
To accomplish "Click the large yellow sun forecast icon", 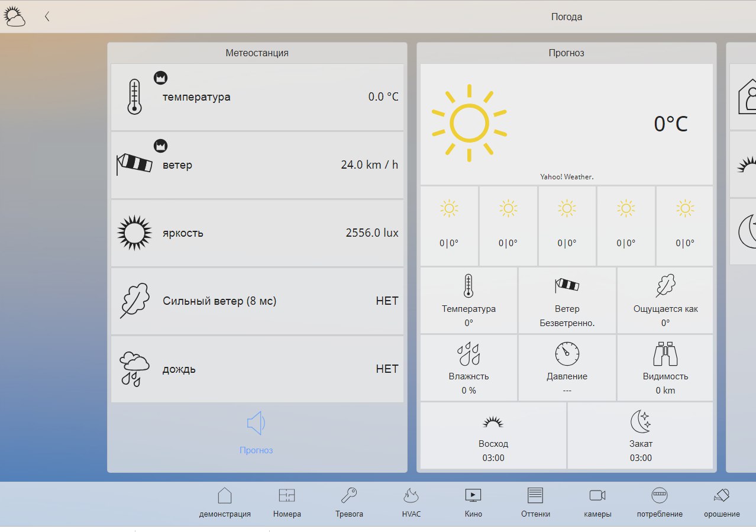I will coord(469,122).
